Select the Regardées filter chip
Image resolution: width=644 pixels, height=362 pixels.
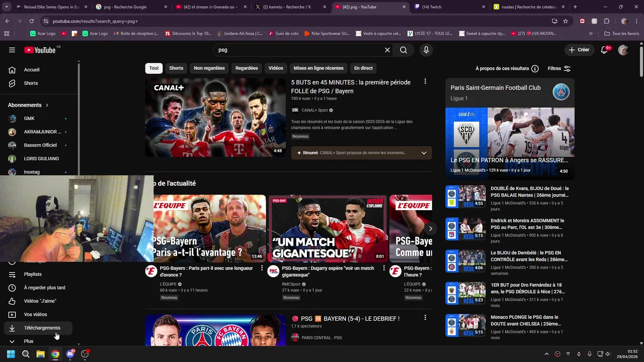pos(247,68)
